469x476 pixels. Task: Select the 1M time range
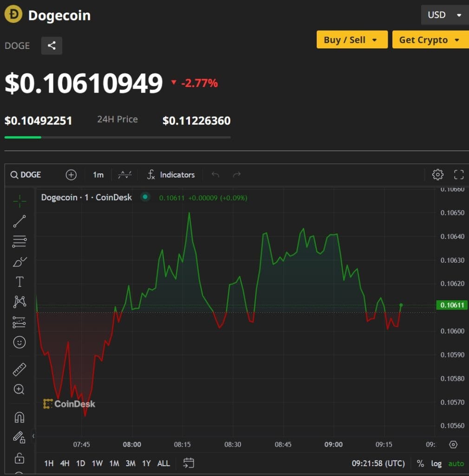[114, 463]
